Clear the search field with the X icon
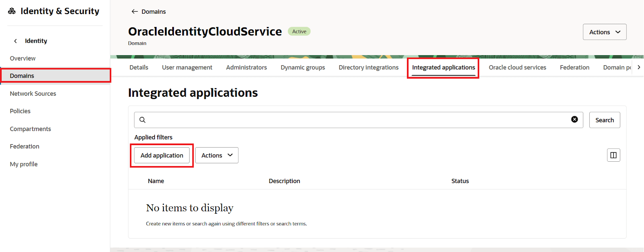 (574, 119)
